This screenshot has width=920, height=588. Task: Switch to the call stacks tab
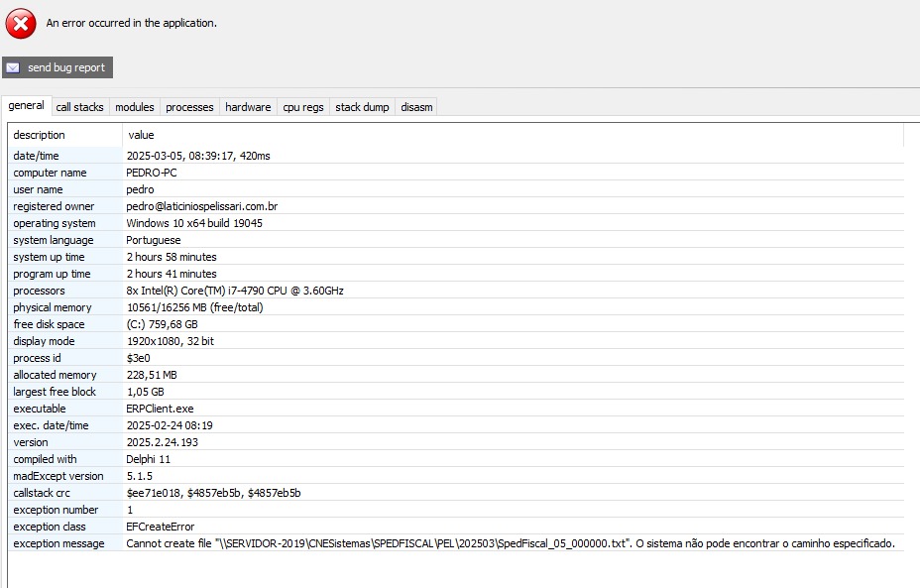(79, 107)
